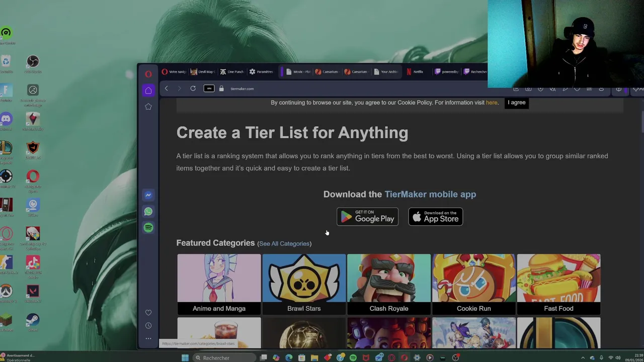This screenshot has width=644, height=362.
Task: Open the Steam desktop icon
Action: point(33,322)
